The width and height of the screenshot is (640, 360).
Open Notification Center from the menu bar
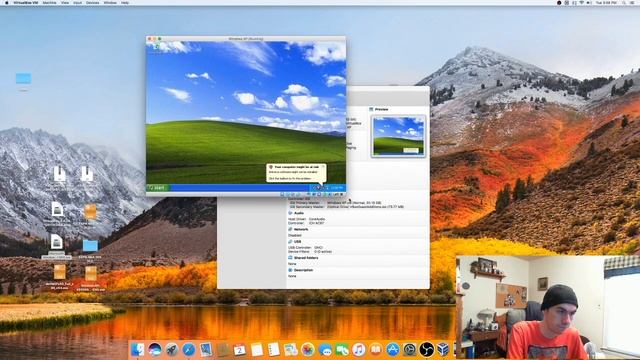click(x=633, y=2)
